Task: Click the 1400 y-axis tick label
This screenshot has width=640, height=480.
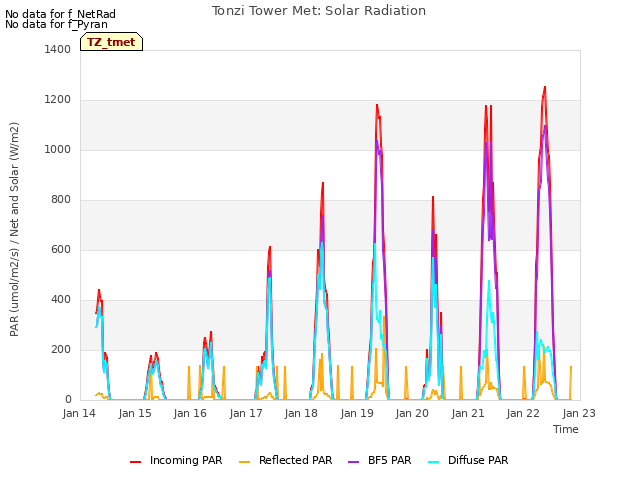Action: point(58,49)
